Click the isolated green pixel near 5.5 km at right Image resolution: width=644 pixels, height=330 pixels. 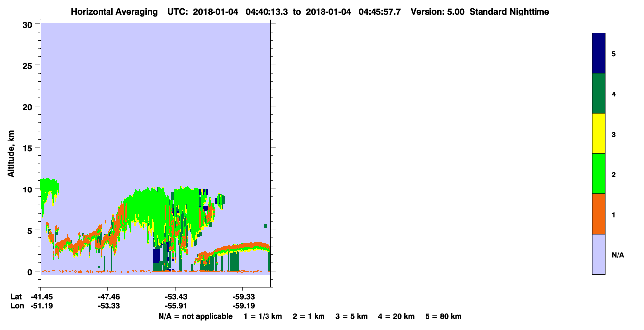pyautogui.click(x=266, y=226)
